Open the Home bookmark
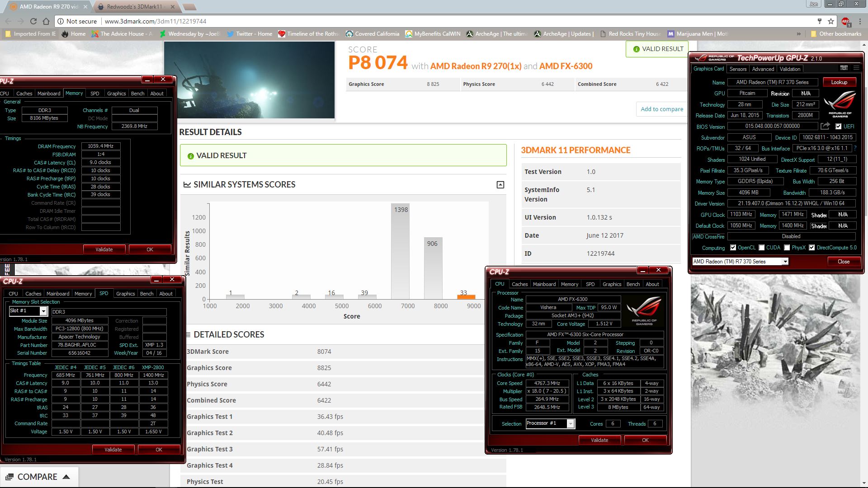The width and height of the screenshot is (868, 488). pyautogui.click(x=74, y=34)
